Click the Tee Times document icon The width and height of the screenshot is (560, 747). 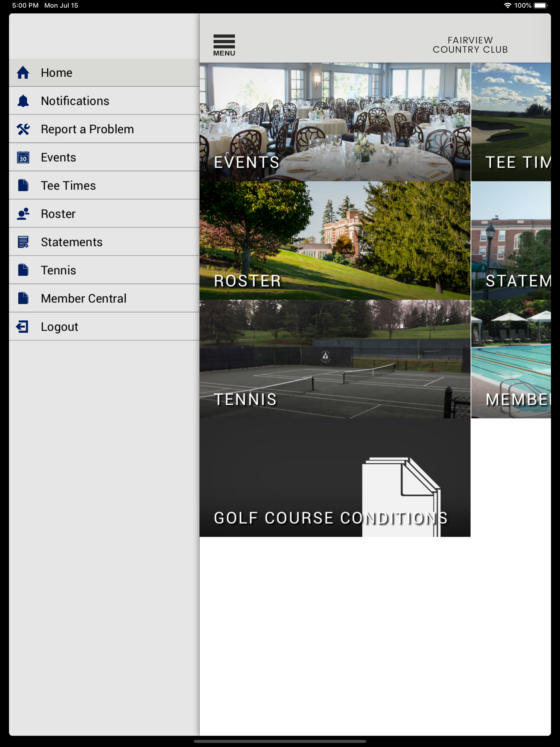23,185
